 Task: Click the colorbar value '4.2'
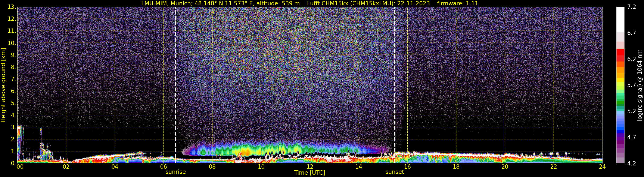[632, 163]
